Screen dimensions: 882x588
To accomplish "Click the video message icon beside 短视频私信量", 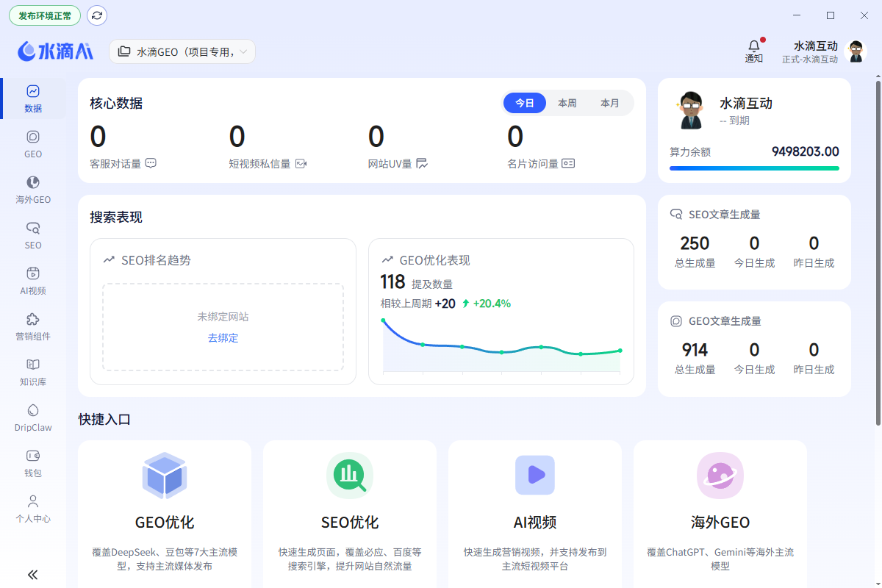I will coord(301,163).
